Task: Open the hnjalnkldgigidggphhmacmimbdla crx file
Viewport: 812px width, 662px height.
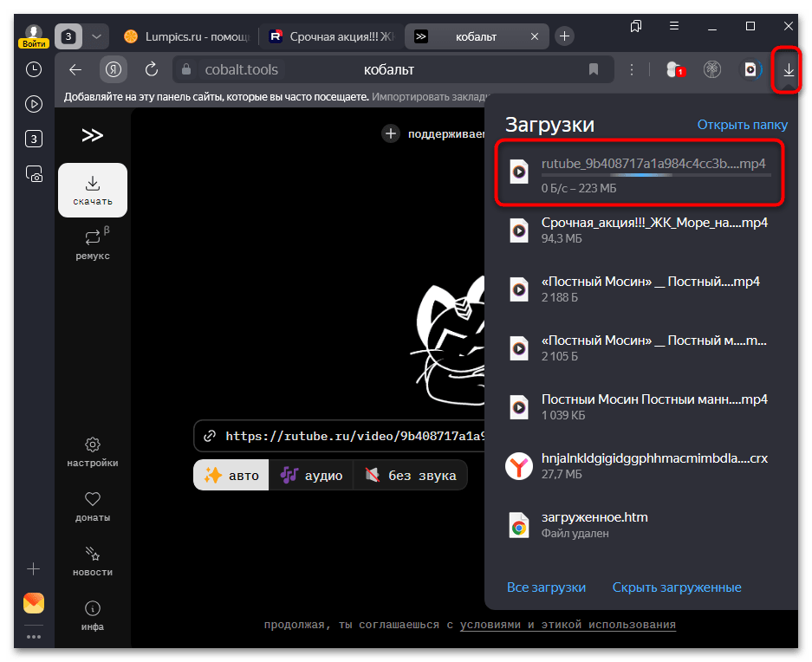Action: [x=639, y=465]
